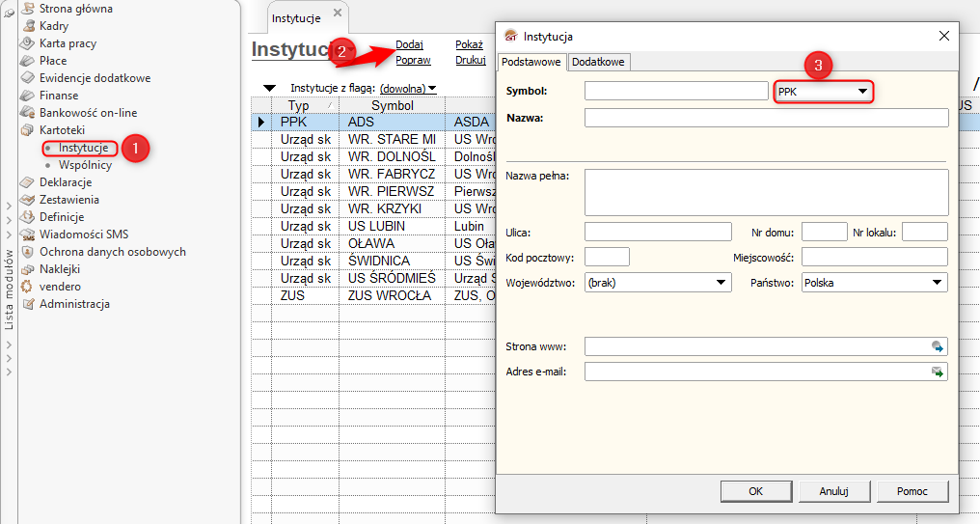Screen dimensions: 980x524
Task: Click the mail icon in Adres e-mail field
Action: tap(937, 372)
